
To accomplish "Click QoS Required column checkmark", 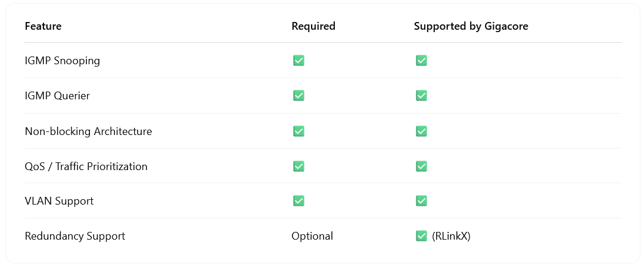I will pos(298,166).
